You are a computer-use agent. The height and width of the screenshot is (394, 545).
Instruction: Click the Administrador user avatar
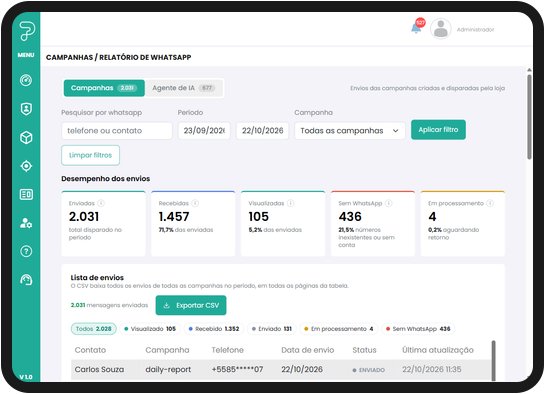click(441, 29)
